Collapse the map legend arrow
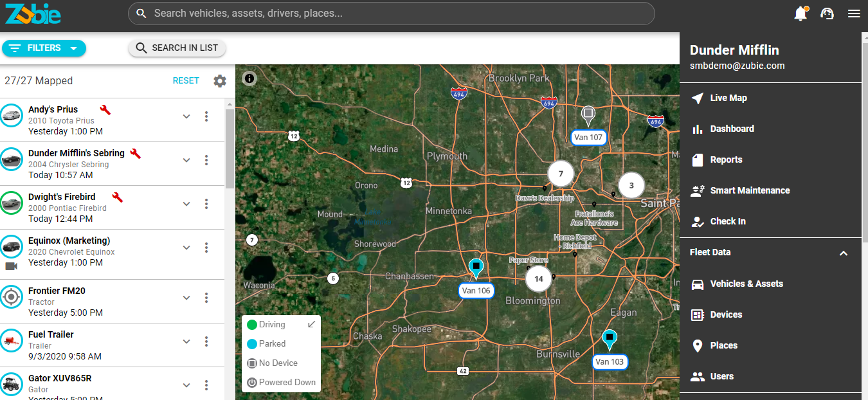 point(312,324)
